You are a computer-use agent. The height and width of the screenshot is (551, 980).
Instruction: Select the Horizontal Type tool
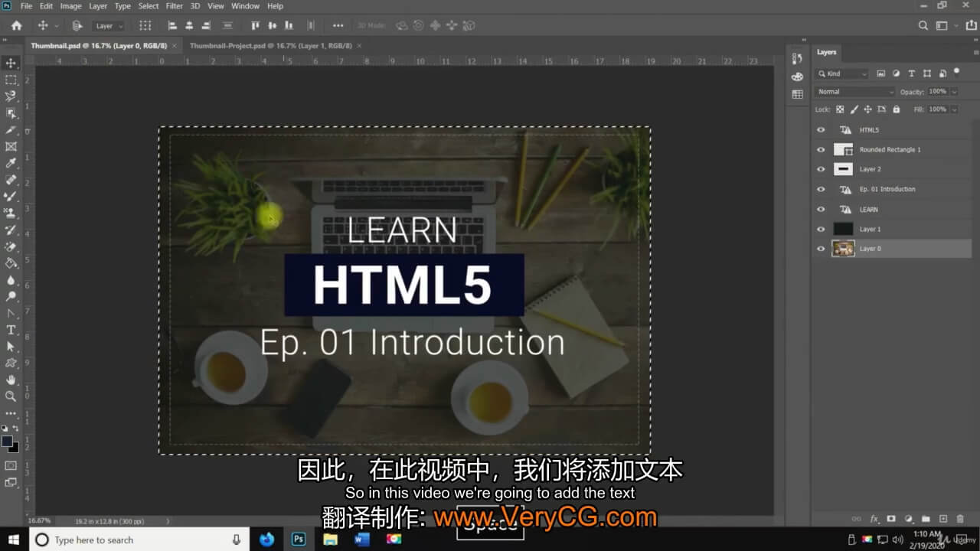click(11, 330)
